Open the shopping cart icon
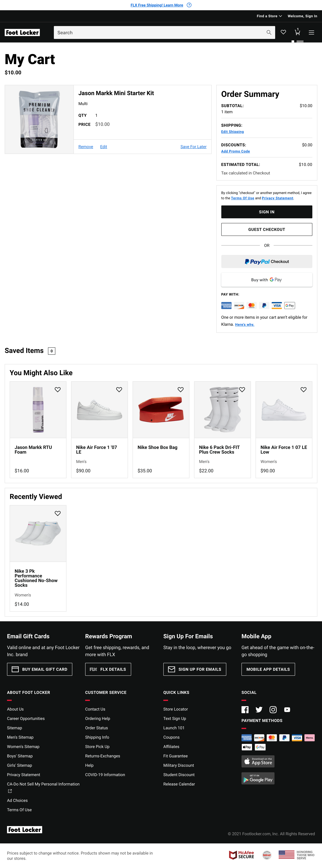322x868 pixels. tap(297, 32)
